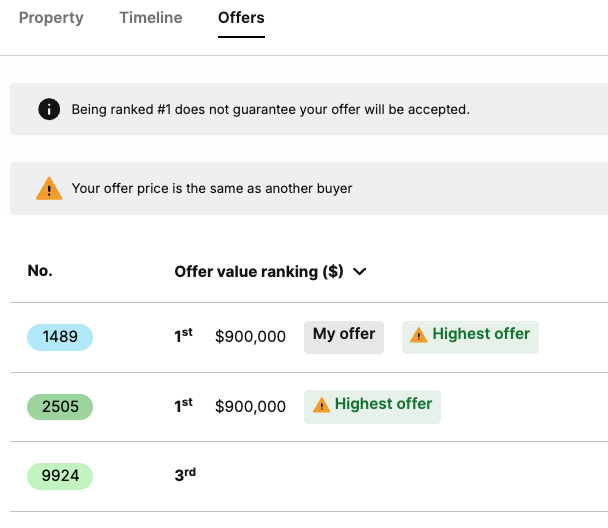Click the Offer value ranking ($) column header
Screen dimensions: 608x528
259,271
